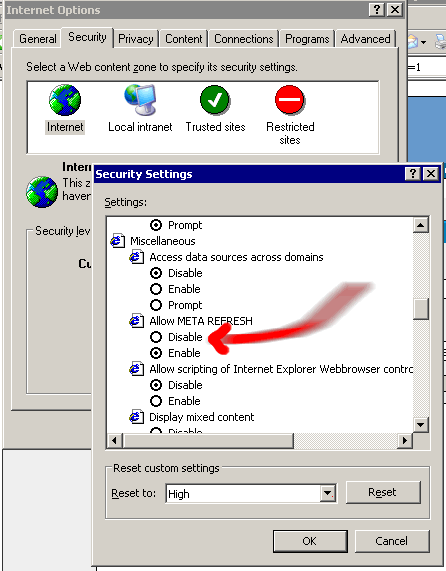Select Disable for scripting of Webbrowser control
The height and width of the screenshot is (571, 446).
(156, 385)
